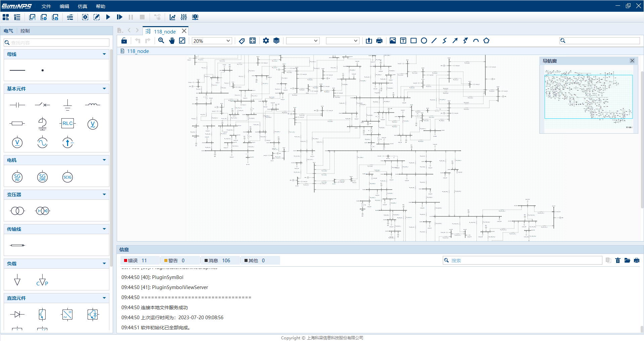The height and width of the screenshot is (341, 644).
Task: Open the layers stack icon in canvas toolbar
Action: [x=276, y=41]
